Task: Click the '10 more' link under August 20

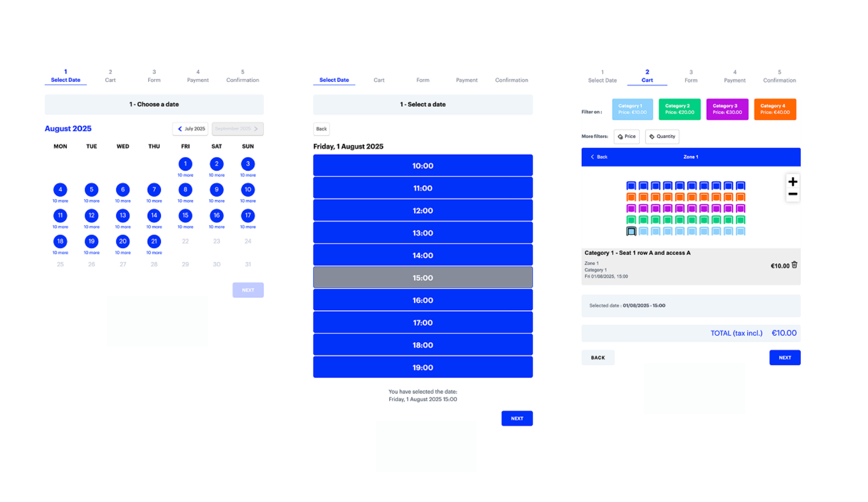Action: tap(123, 253)
